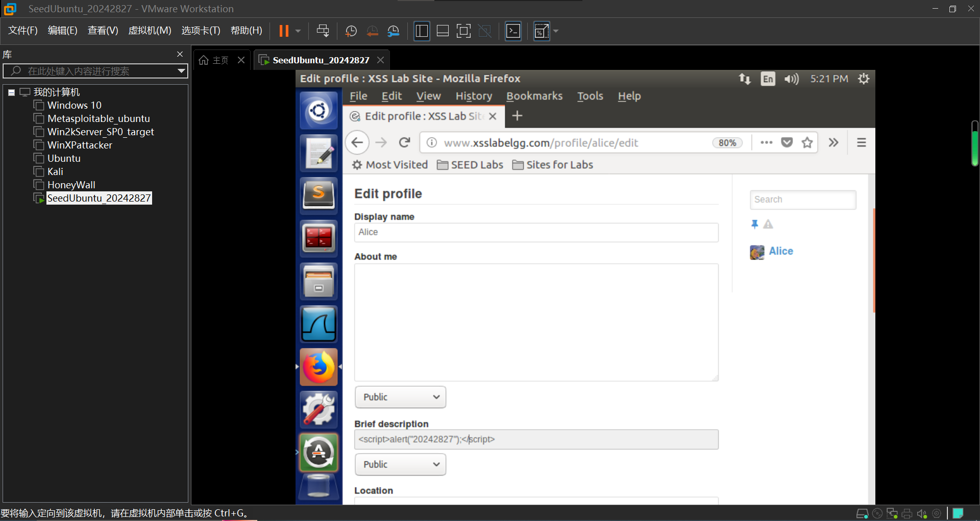This screenshot has height=521, width=980.
Task: Toggle the VMware thumbnail bar view
Action: click(x=443, y=31)
